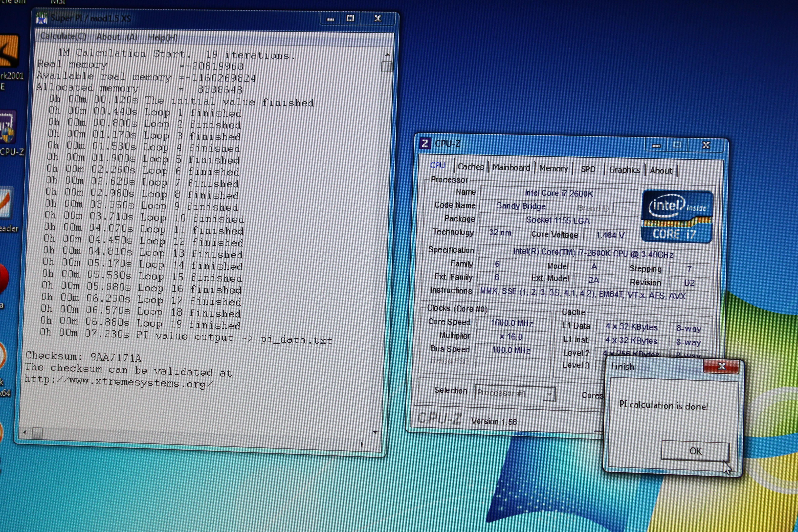Click the Name field 'Intel Core i7 2600K'
The image size is (798, 532).
tap(559, 193)
